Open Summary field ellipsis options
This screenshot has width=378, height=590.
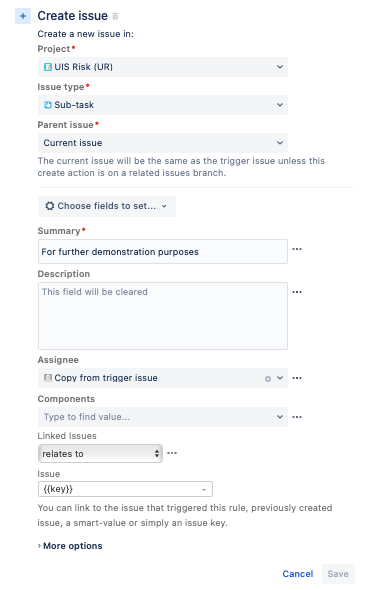[x=297, y=249]
